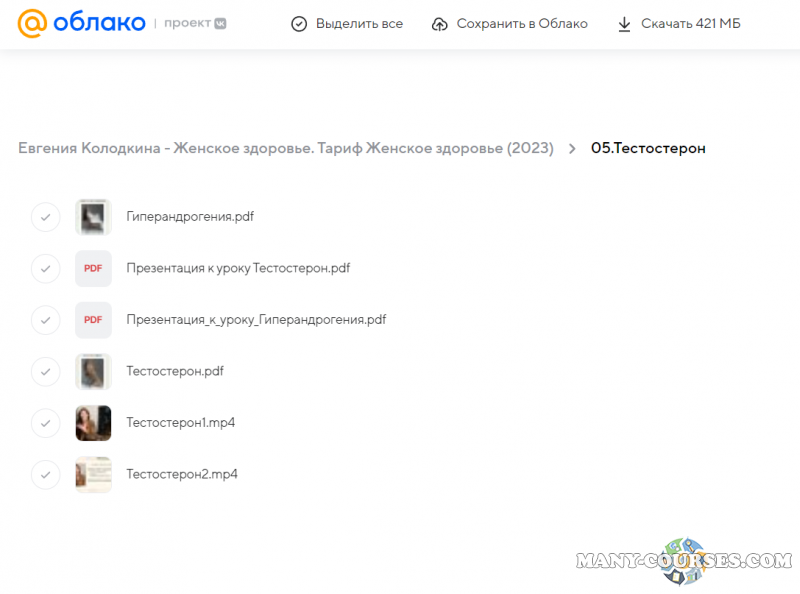Click the breadcrumb chevron arrow
The height and width of the screenshot is (594, 800).
coord(572,148)
